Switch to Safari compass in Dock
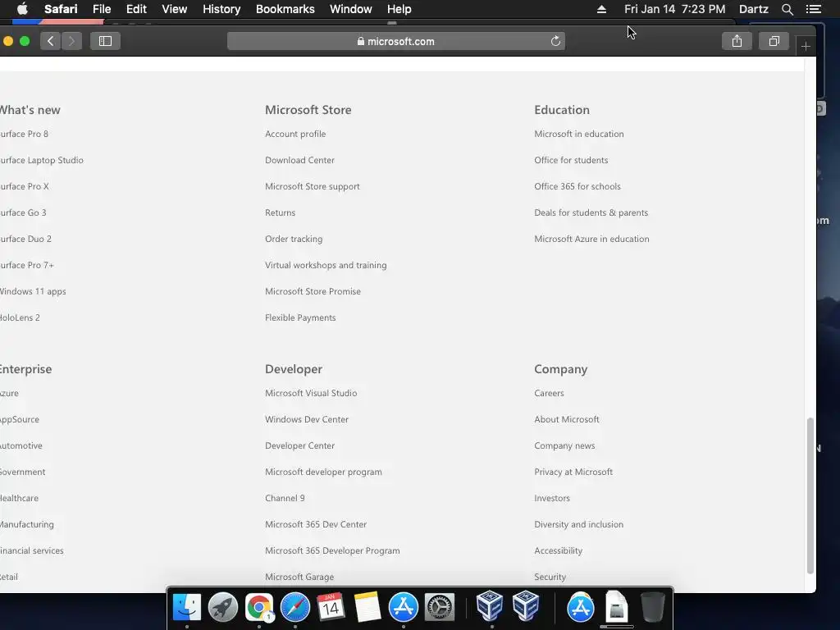The image size is (840, 630). coord(295,607)
